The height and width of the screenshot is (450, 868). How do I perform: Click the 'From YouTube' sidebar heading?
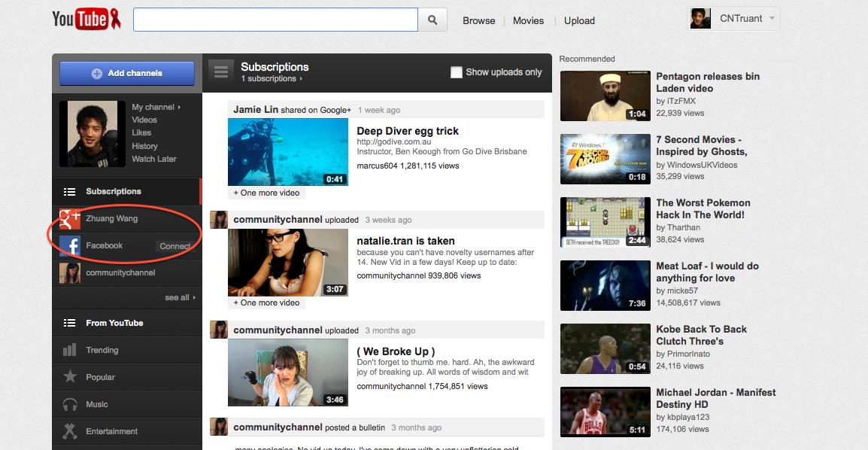point(114,323)
